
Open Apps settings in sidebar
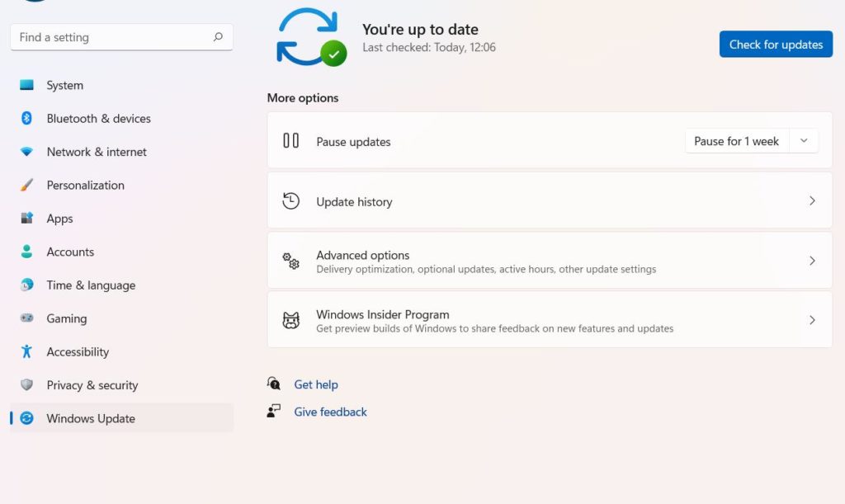(x=122, y=218)
